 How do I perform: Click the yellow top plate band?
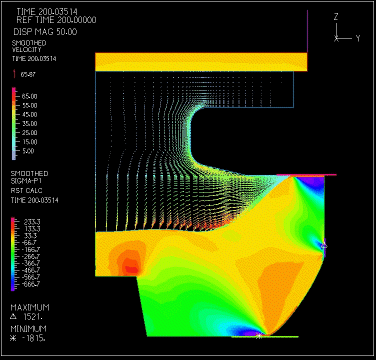coord(201,62)
